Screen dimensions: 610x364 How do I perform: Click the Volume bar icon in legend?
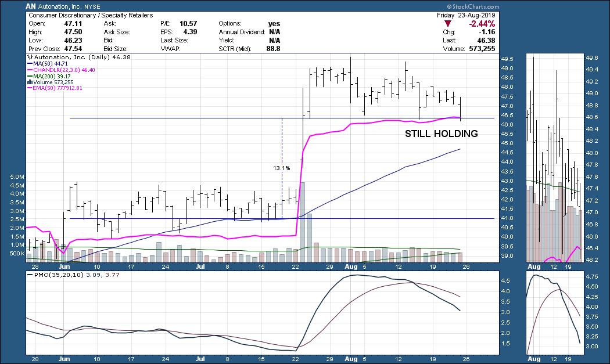coord(30,81)
